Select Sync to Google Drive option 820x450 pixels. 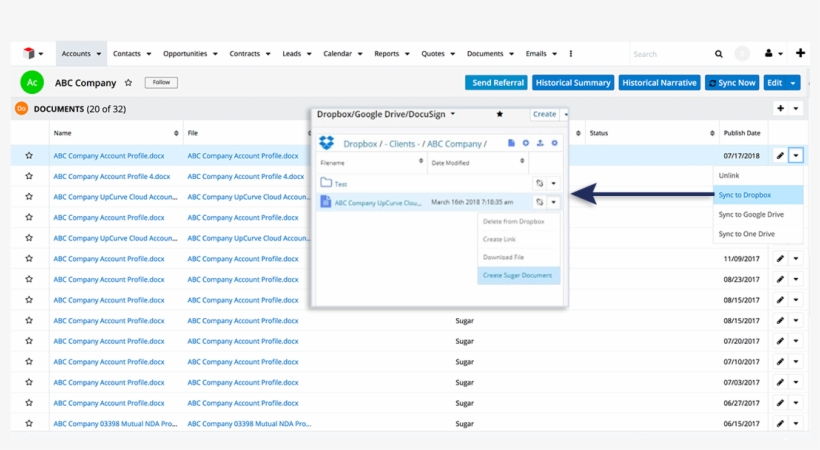click(758, 214)
